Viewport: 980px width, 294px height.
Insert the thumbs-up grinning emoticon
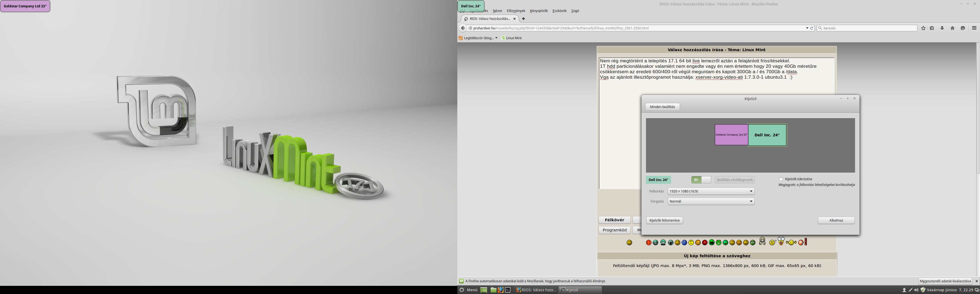click(762, 241)
